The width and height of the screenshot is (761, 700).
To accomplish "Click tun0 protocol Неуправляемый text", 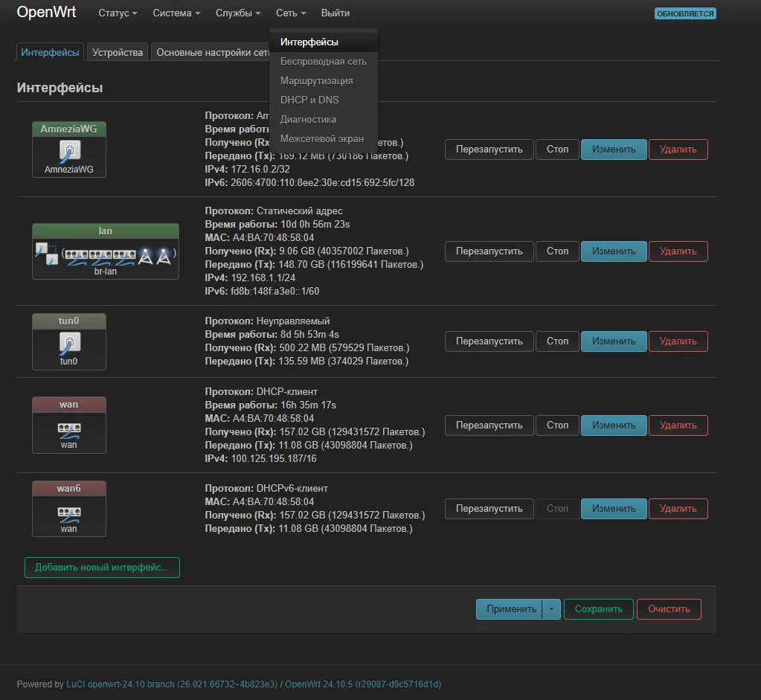I will [x=293, y=321].
